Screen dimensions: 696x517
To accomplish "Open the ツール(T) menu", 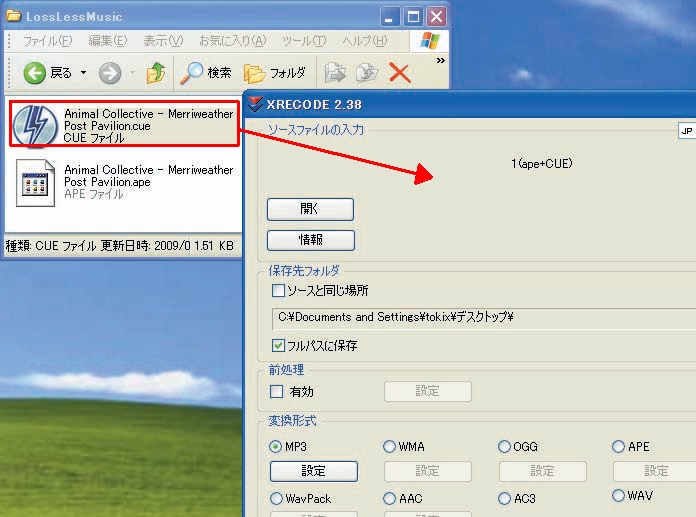I will coord(304,41).
